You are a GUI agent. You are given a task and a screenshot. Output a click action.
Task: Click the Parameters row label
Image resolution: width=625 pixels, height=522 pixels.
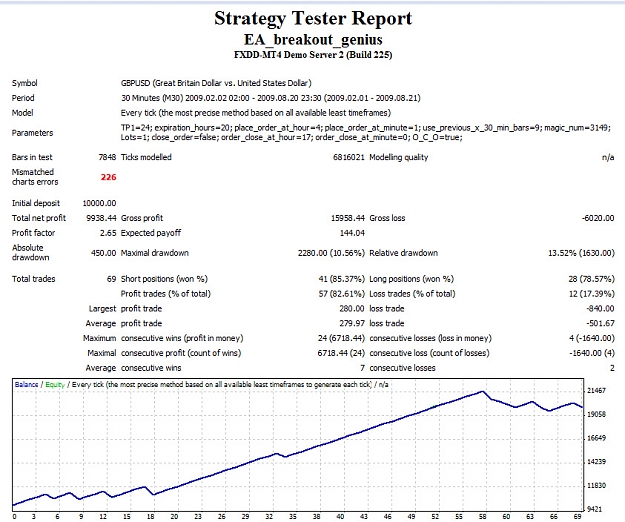32,133
